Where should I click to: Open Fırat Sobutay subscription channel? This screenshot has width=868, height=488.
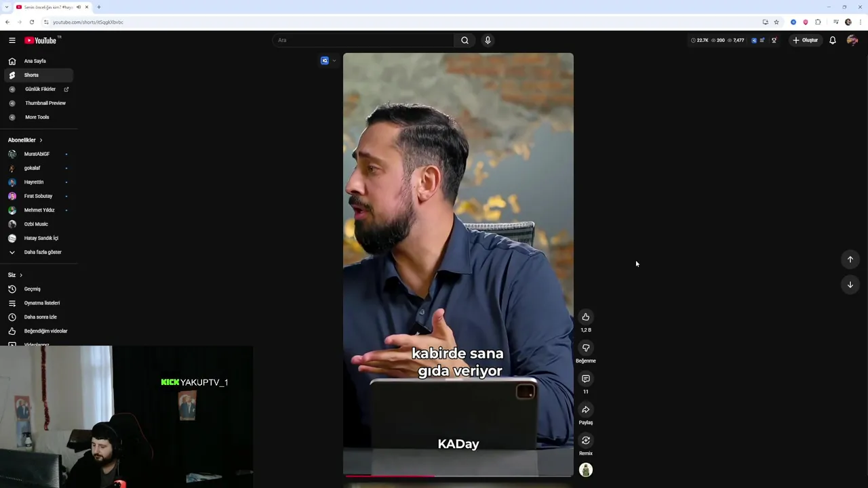pos(37,196)
